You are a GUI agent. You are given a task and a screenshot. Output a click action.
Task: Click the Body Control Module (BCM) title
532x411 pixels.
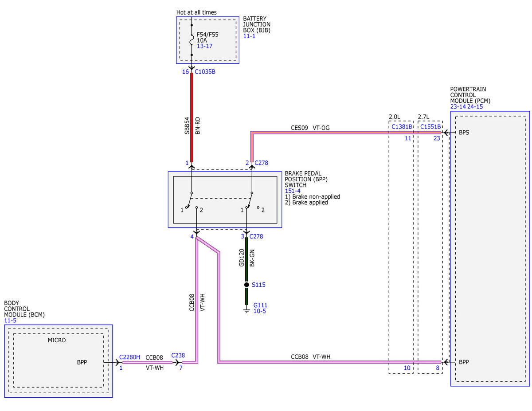[x=24, y=309]
